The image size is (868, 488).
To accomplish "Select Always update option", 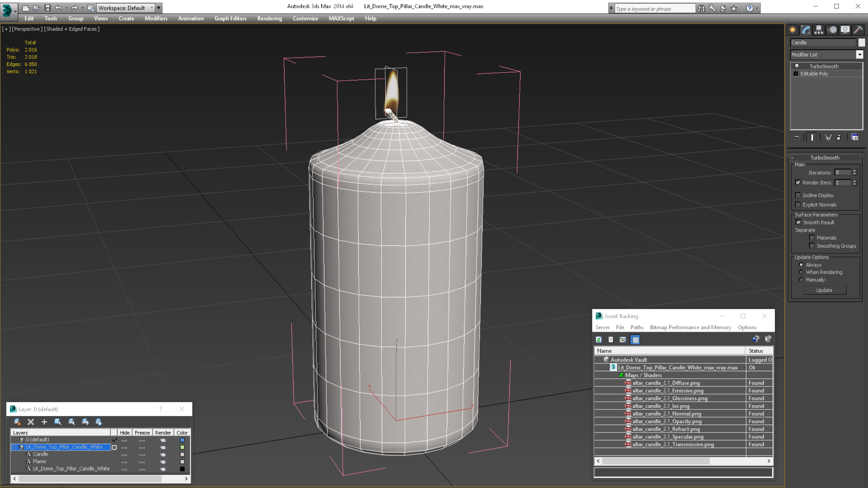I will [801, 265].
